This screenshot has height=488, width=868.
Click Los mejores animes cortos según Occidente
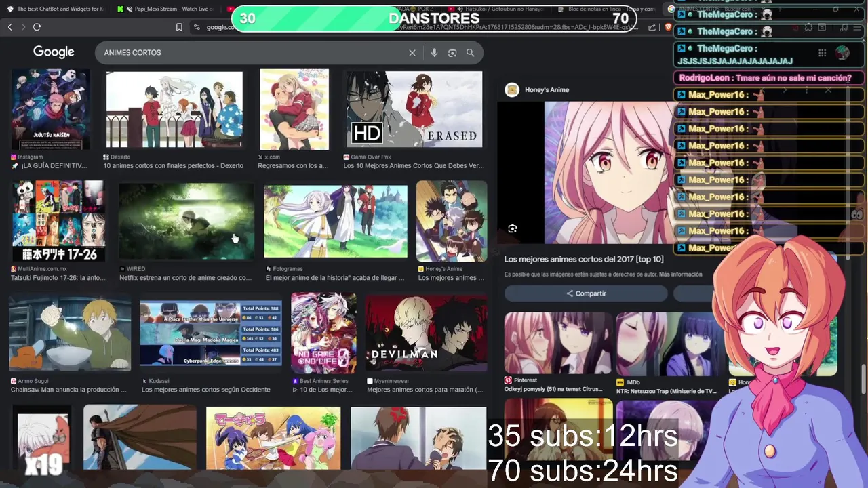click(206, 390)
